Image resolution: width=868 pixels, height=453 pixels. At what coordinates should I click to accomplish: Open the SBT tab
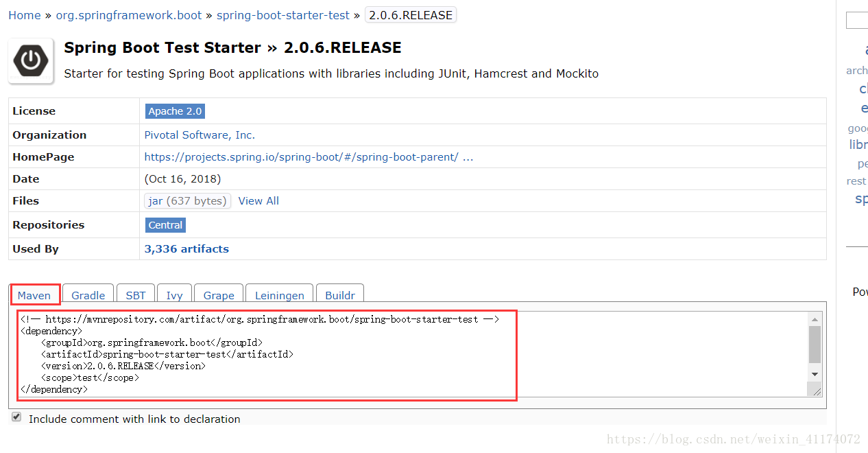[x=136, y=295]
